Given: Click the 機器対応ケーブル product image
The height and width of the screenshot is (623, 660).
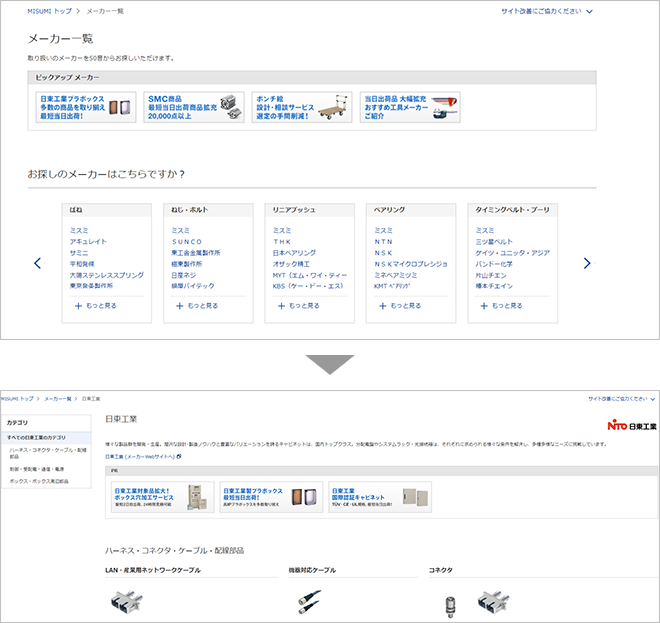Looking at the screenshot, I should (x=309, y=603).
